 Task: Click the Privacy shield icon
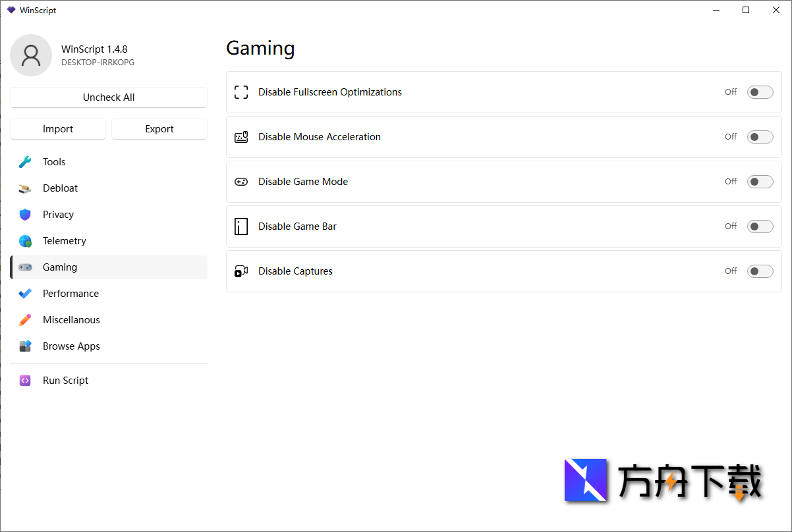pos(25,215)
